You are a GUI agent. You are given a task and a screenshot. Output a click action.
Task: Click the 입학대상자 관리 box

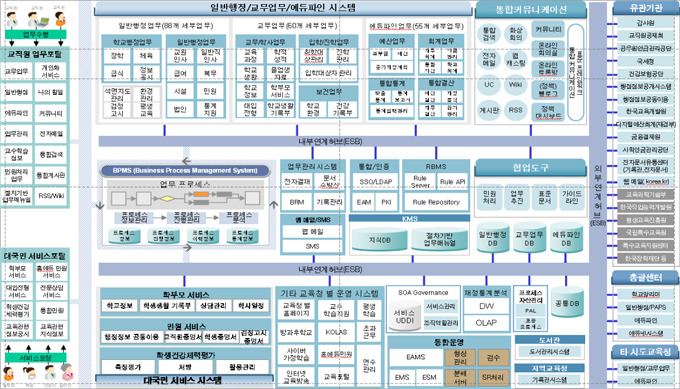point(328,73)
